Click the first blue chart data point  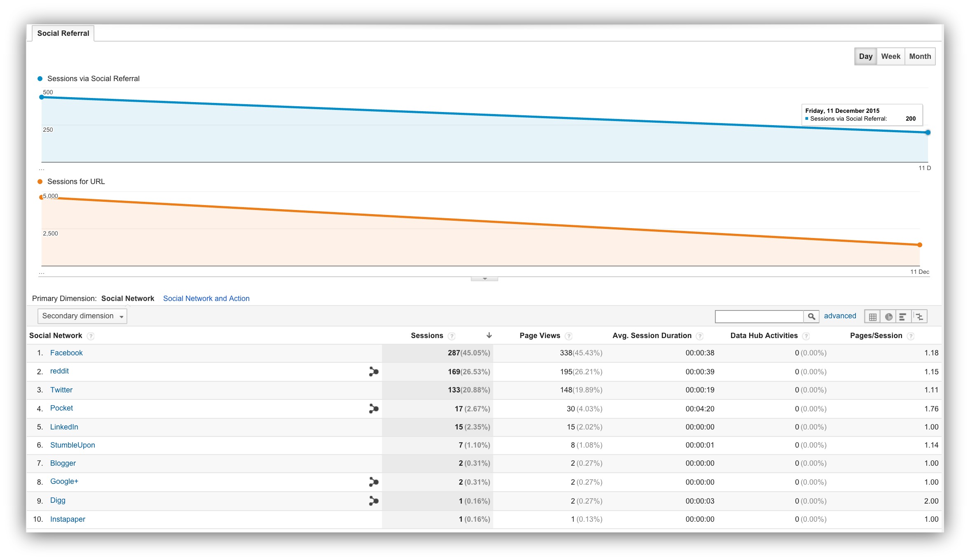coord(42,97)
